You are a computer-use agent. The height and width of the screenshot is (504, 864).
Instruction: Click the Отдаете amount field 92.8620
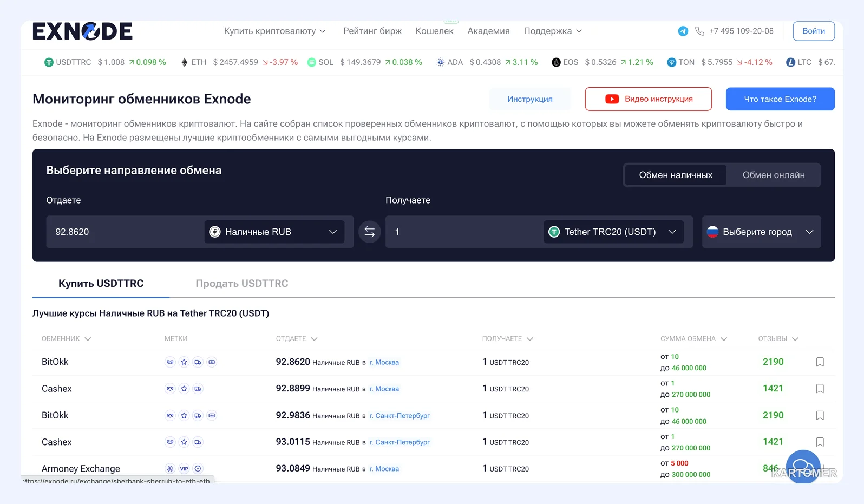[125, 232]
